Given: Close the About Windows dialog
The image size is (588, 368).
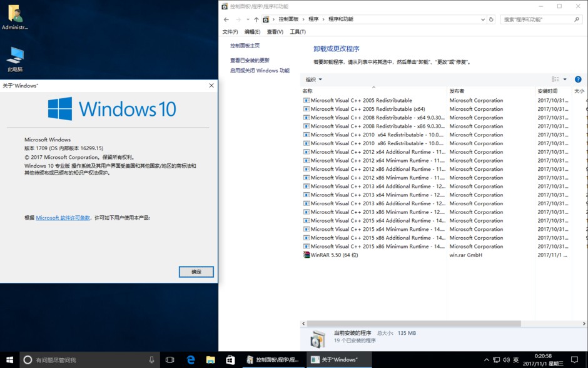Looking at the screenshot, I should [x=211, y=86].
